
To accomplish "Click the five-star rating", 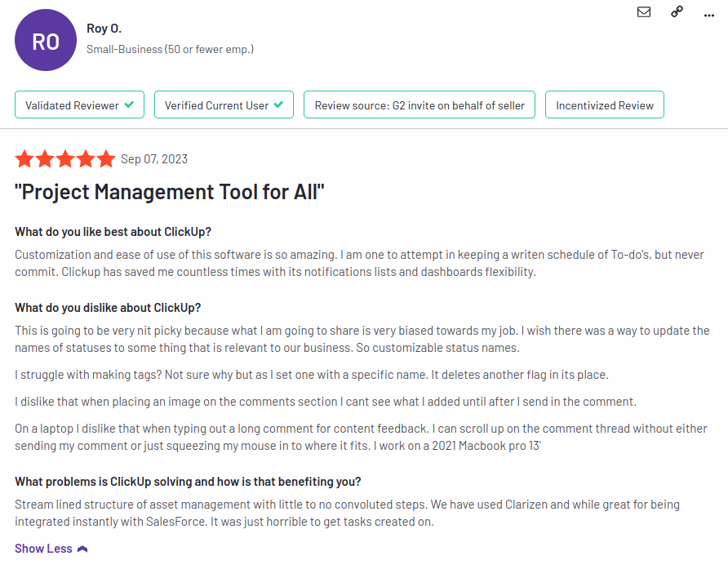I will pyautogui.click(x=65, y=159).
